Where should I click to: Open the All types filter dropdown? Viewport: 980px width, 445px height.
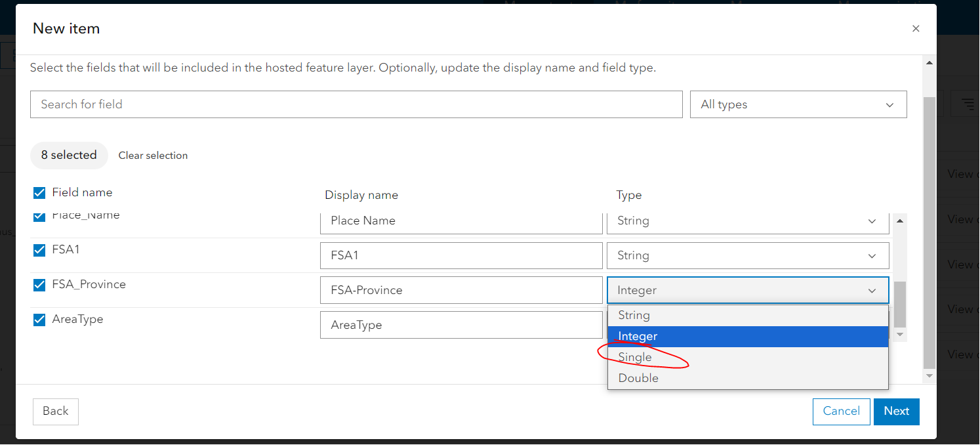[x=798, y=104]
